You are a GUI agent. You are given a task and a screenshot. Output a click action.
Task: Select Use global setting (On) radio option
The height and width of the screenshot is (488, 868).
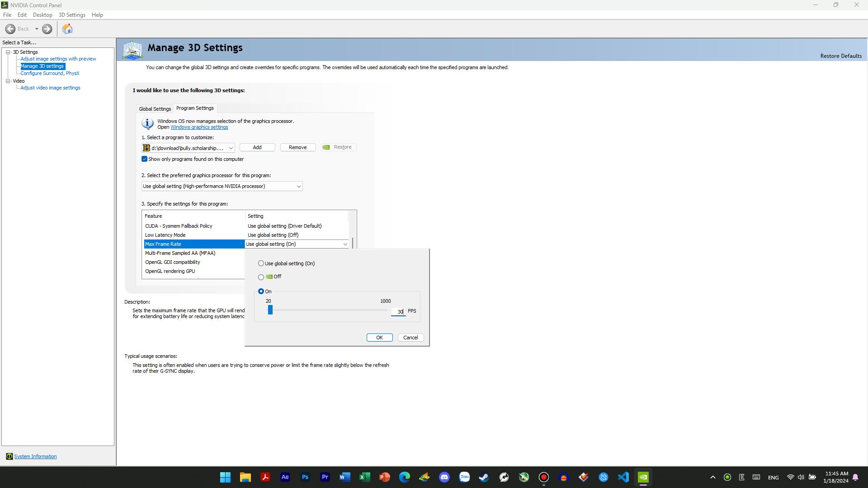click(x=261, y=263)
